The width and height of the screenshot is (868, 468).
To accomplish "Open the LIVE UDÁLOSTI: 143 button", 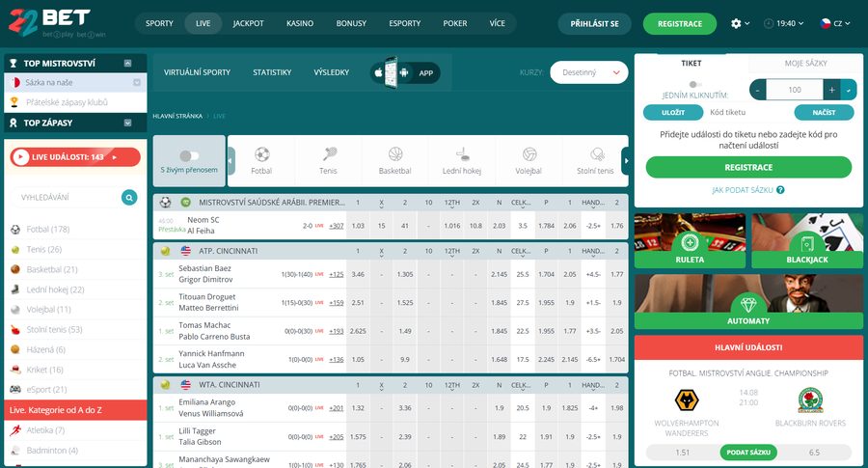I will pyautogui.click(x=75, y=157).
